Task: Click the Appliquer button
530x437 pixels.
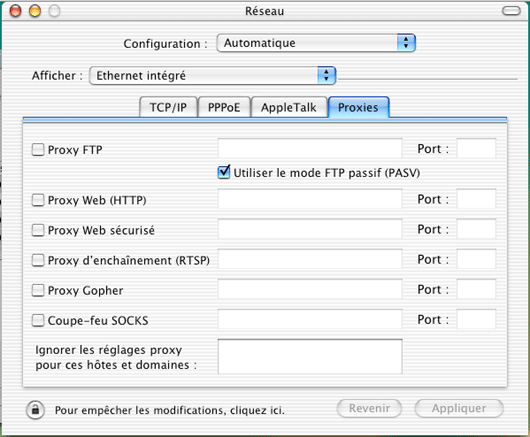Action: coord(459,408)
